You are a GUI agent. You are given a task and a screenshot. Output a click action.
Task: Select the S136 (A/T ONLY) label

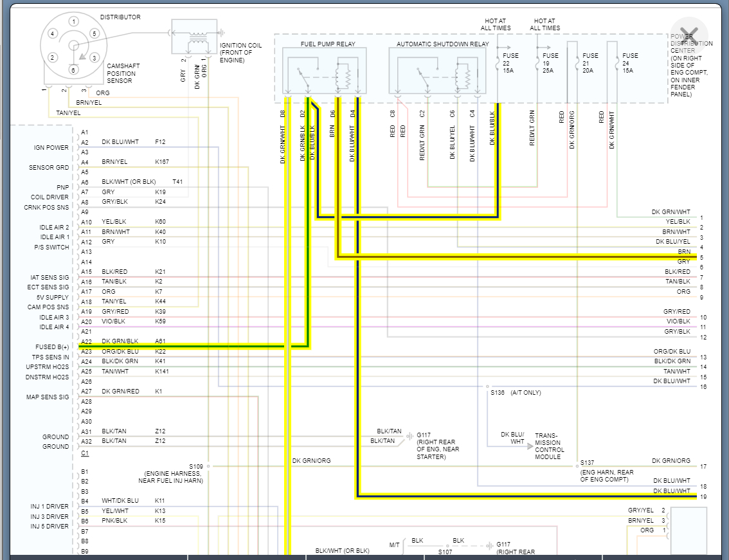516,392
